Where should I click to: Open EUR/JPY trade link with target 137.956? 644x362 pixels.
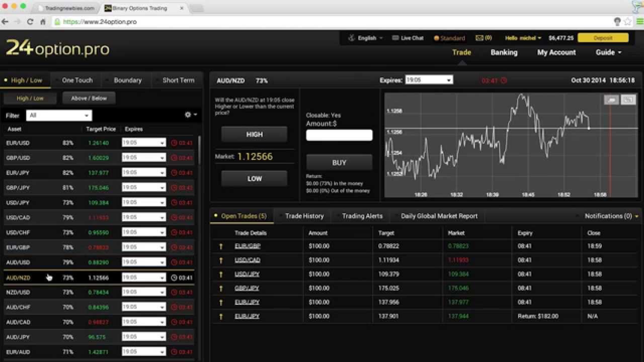(247, 303)
